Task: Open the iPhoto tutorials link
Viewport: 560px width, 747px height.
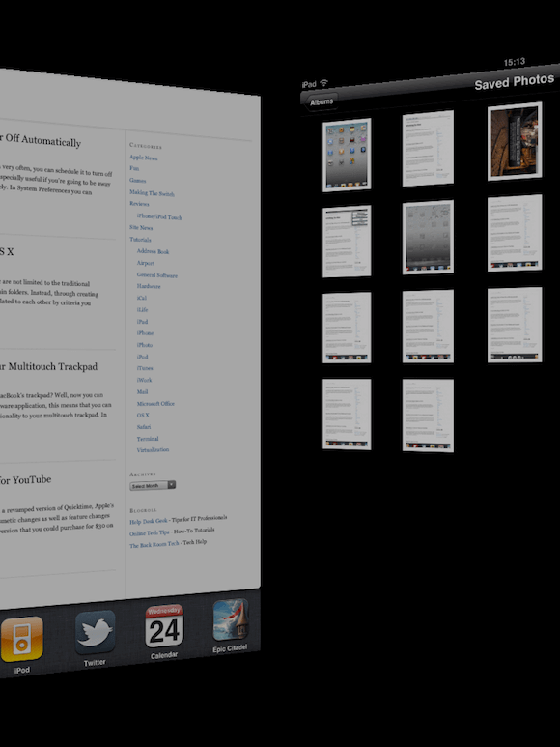Action: pyautogui.click(x=144, y=344)
